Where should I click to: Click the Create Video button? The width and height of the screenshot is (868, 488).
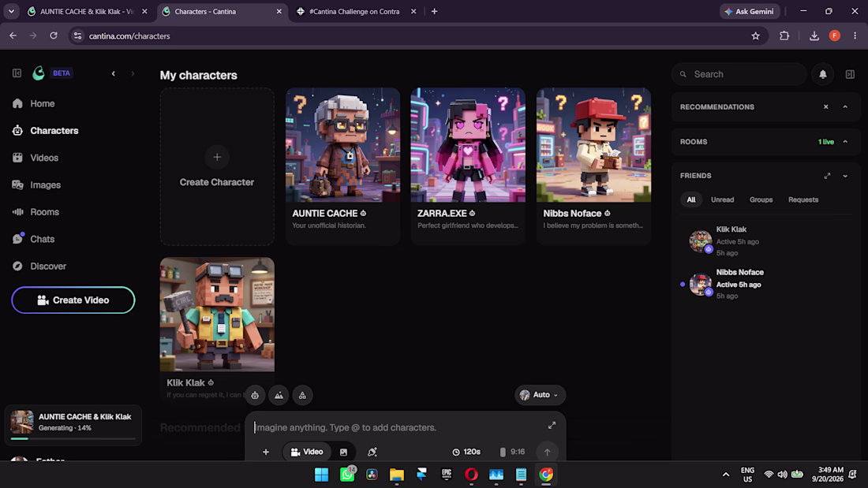click(x=73, y=300)
